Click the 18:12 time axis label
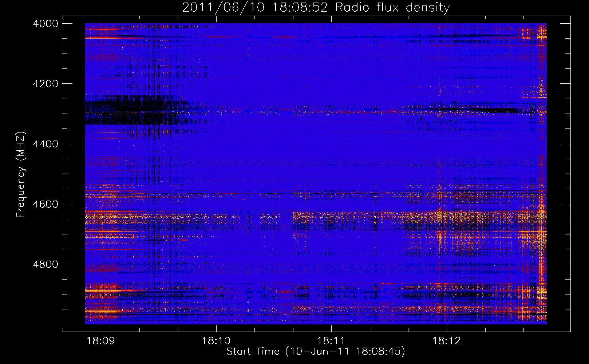The height and width of the screenshot is (364, 589). coord(447,341)
